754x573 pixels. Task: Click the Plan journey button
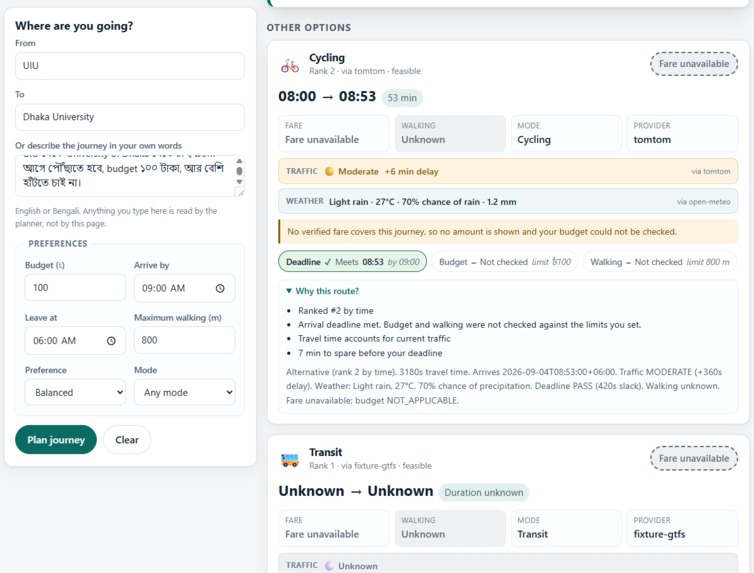pos(56,439)
